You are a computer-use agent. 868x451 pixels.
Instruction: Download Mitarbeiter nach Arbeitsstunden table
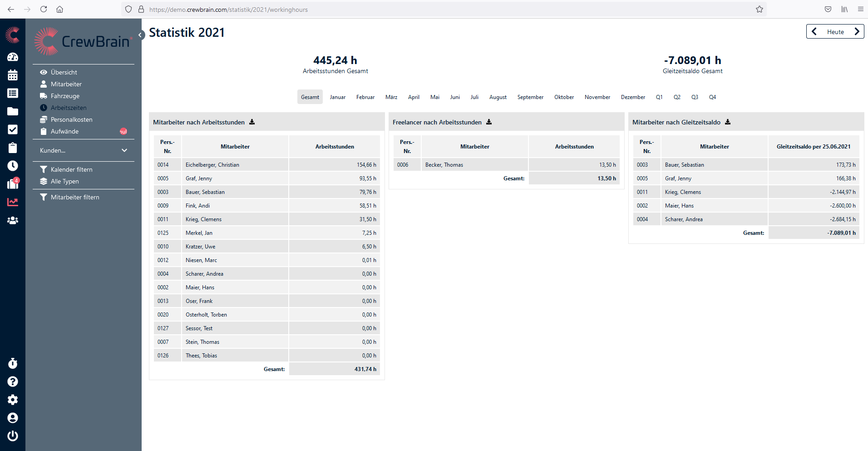(252, 122)
